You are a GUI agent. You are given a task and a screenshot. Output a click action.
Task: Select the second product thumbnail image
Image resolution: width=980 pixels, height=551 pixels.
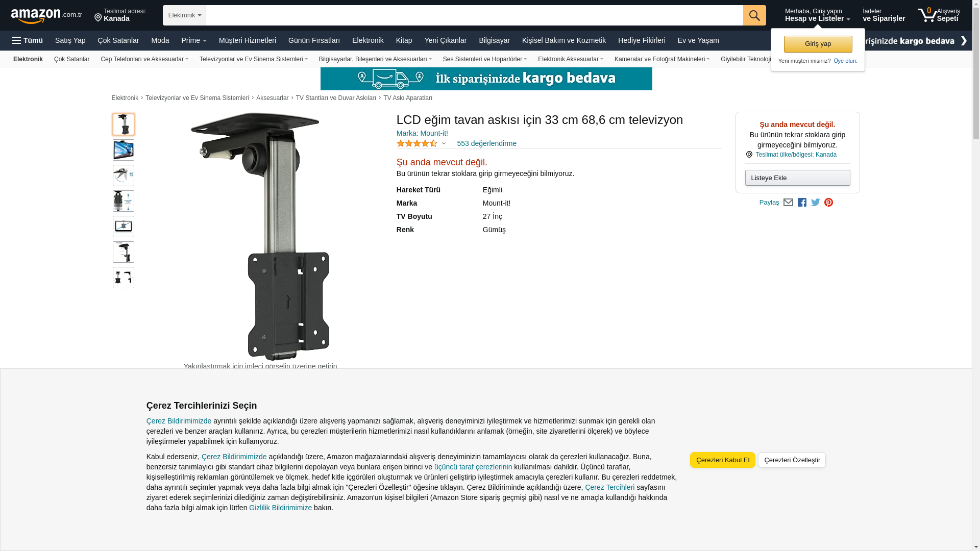point(124,150)
